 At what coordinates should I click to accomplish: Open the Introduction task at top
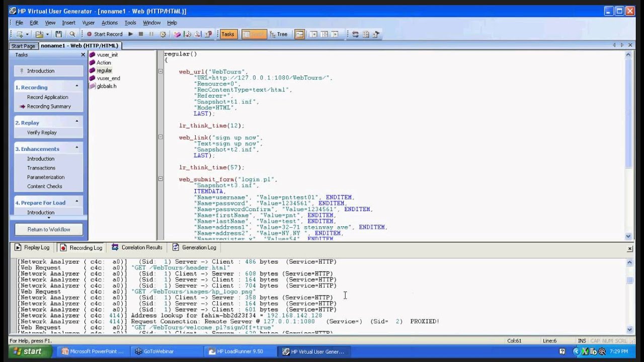pos(48,71)
